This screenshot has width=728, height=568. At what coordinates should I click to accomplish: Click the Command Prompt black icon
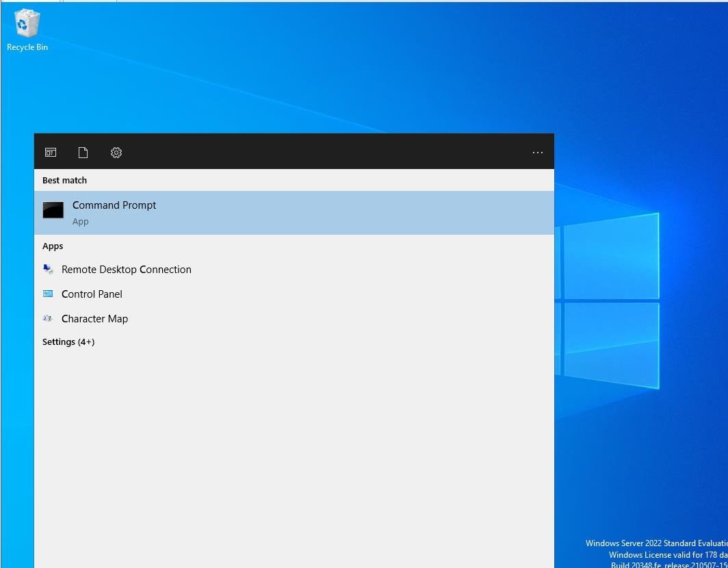point(53,210)
